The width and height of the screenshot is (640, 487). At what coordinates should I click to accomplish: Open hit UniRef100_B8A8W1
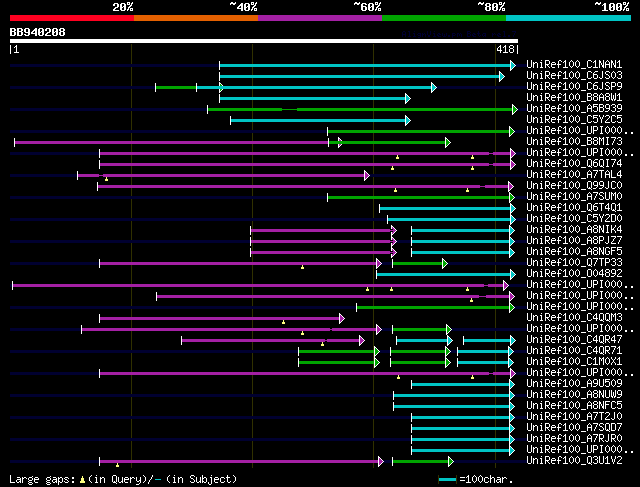(x=574, y=98)
